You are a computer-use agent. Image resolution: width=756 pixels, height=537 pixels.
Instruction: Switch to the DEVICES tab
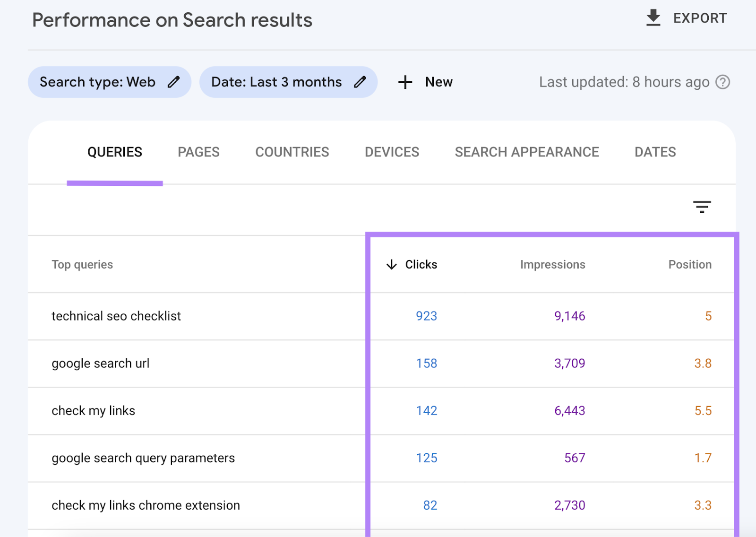tap(392, 152)
